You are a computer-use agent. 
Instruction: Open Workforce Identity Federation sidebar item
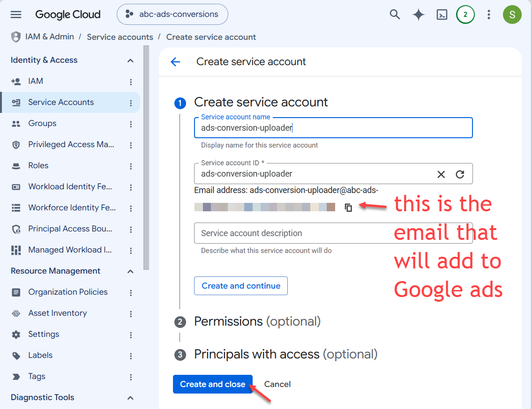[72, 208]
